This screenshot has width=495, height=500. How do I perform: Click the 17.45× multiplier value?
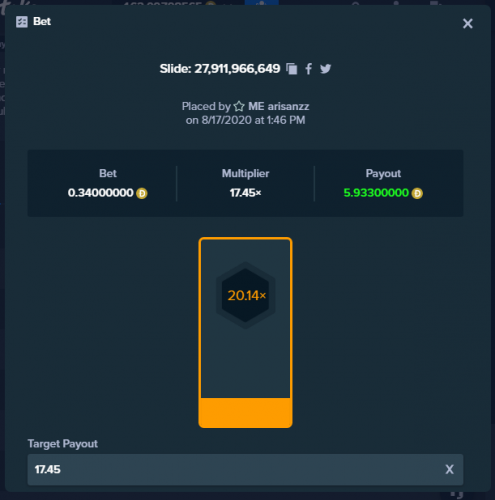(245, 193)
